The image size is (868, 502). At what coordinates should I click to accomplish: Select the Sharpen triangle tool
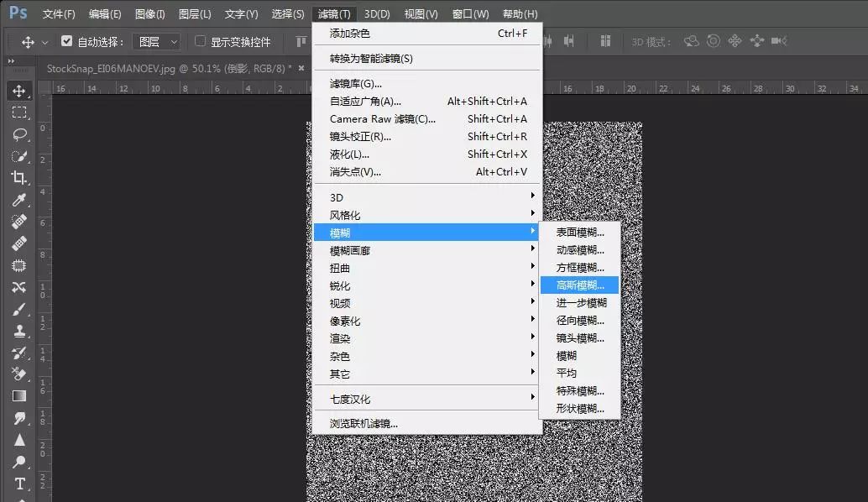19,439
